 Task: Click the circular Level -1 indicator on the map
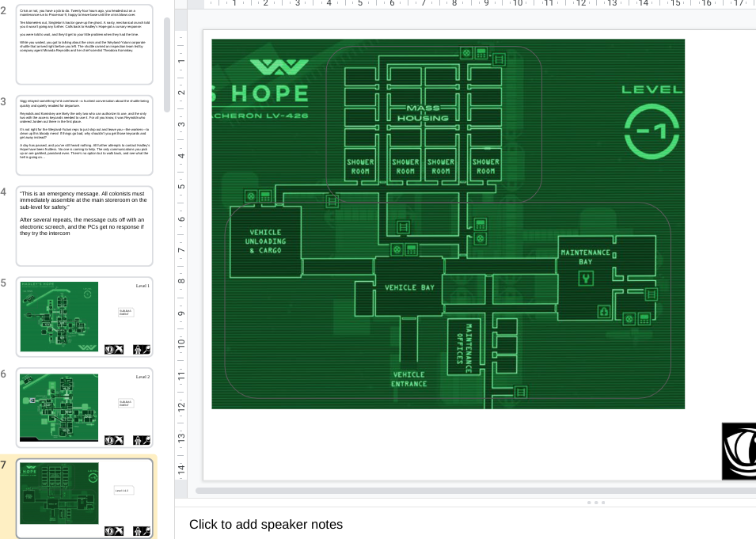(652, 131)
